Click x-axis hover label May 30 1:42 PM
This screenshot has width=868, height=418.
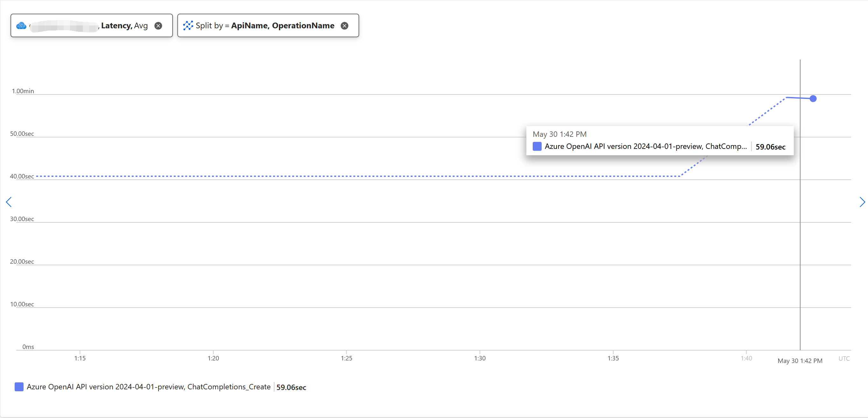click(800, 361)
